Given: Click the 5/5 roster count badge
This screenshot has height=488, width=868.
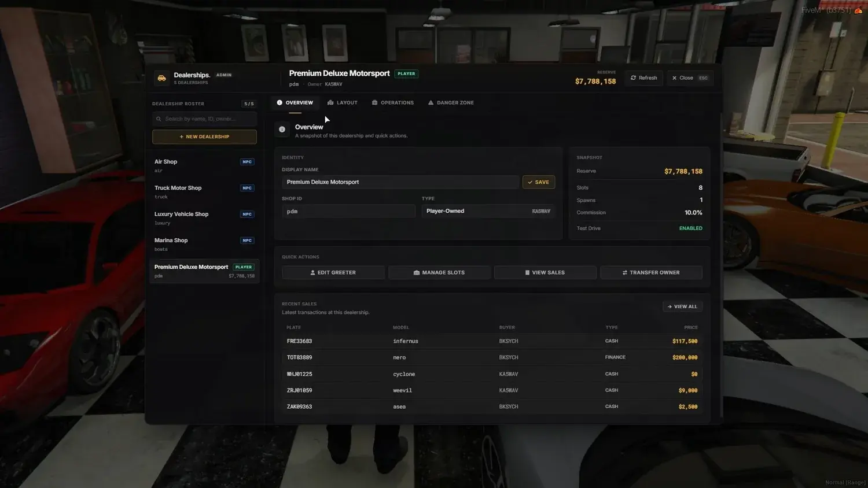Looking at the screenshot, I should coord(249,104).
